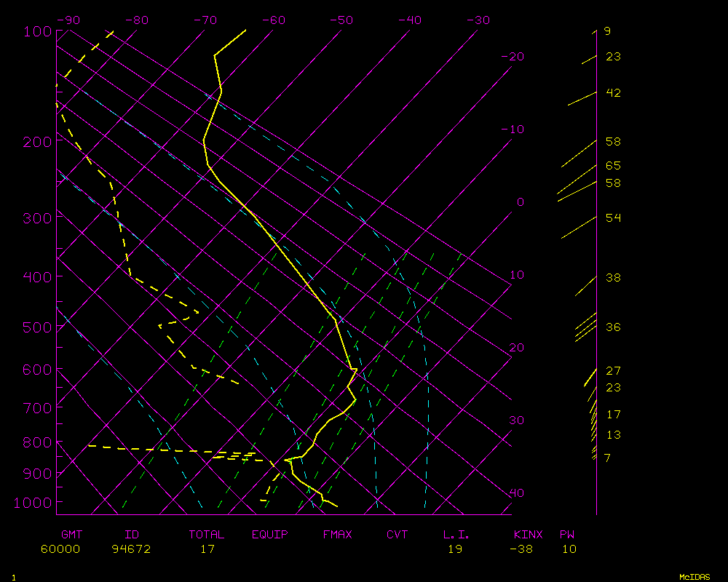The width and height of the screenshot is (728, 582).
Task: Select the KINX value -38
Action: (x=523, y=549)
